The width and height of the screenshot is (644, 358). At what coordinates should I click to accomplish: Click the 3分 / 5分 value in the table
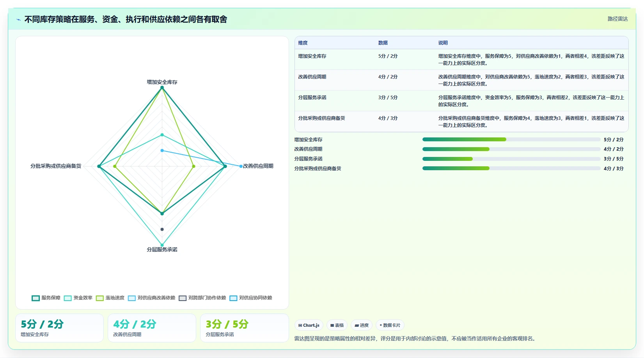(x=388, y=98)
